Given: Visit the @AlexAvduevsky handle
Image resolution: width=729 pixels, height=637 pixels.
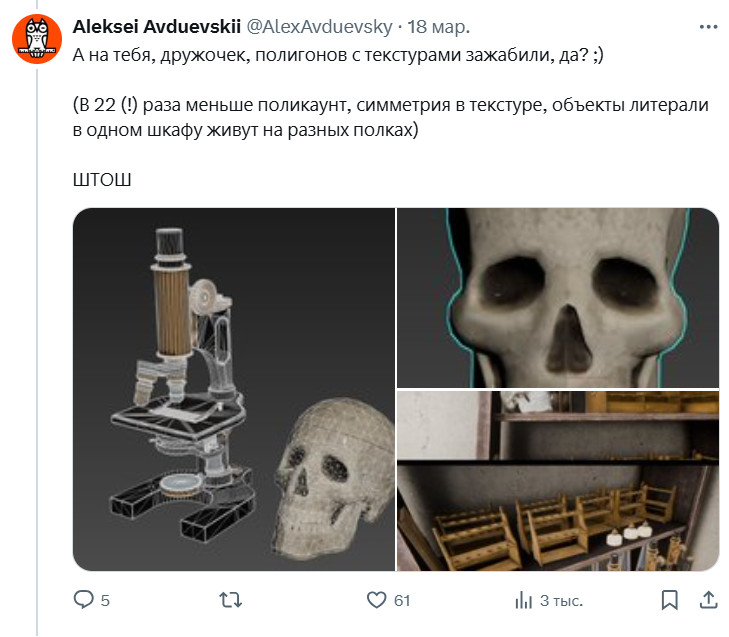Looking at the screenshot, I should [319, 27].
